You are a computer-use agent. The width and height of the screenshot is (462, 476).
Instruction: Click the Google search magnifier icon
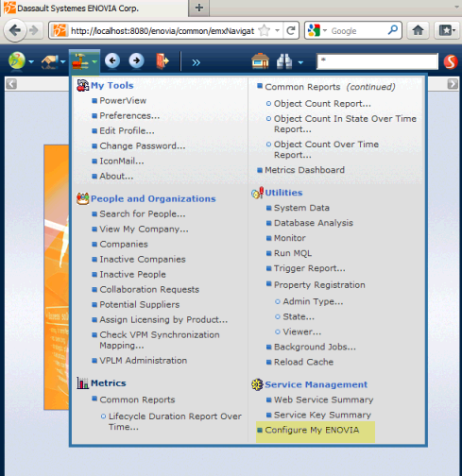pyautogui.click(x=393, y=30)
